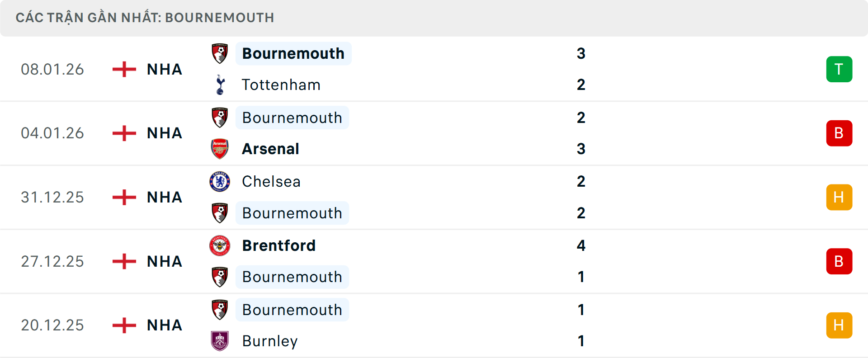Screen dimensions: 868x358
Task: Open the NHA league label on the 04.01.26 row
Action: (164, 133)
